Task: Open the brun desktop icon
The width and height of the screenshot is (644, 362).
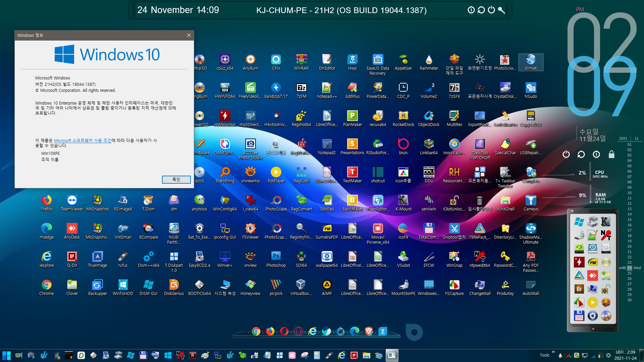Action: coord(403,147)
